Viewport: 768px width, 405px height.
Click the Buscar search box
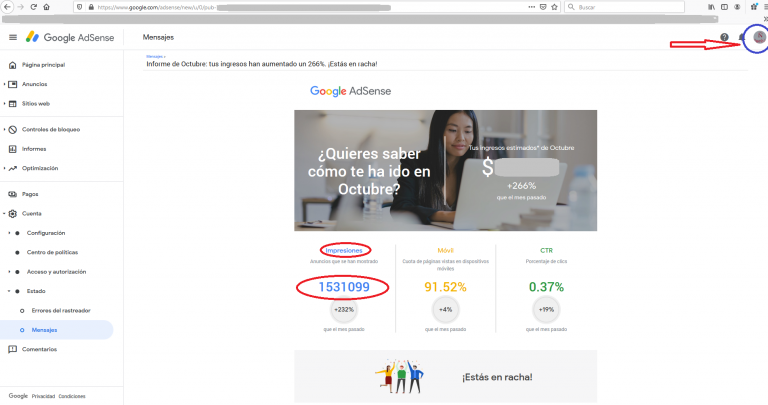click(x=624, y=7)
